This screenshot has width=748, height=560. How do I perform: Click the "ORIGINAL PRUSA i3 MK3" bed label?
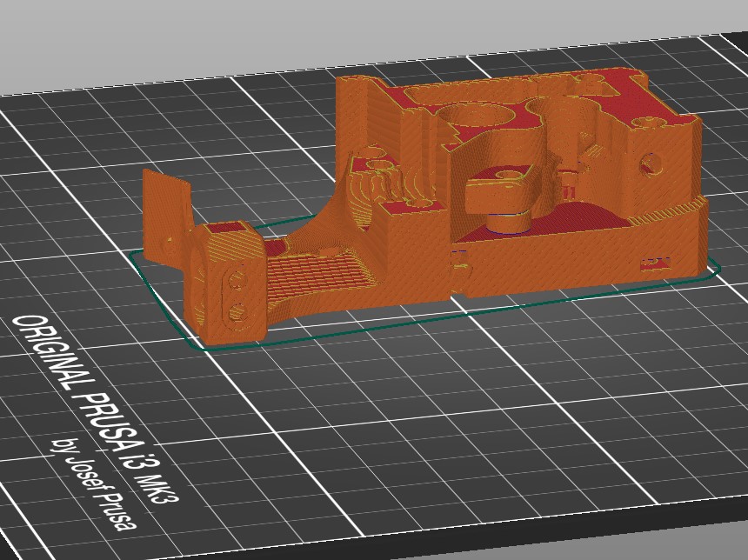(96, 409)
